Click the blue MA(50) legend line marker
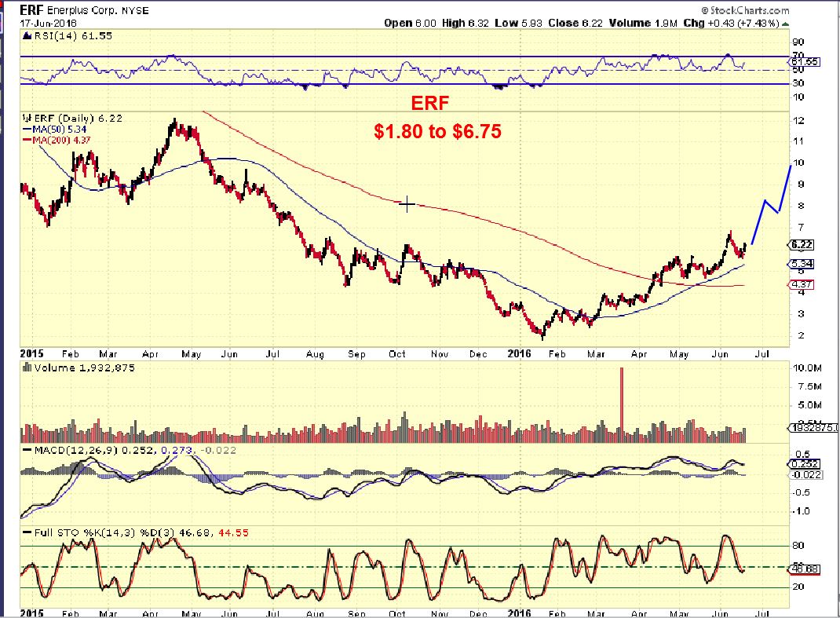 click(x=27, y=129)
